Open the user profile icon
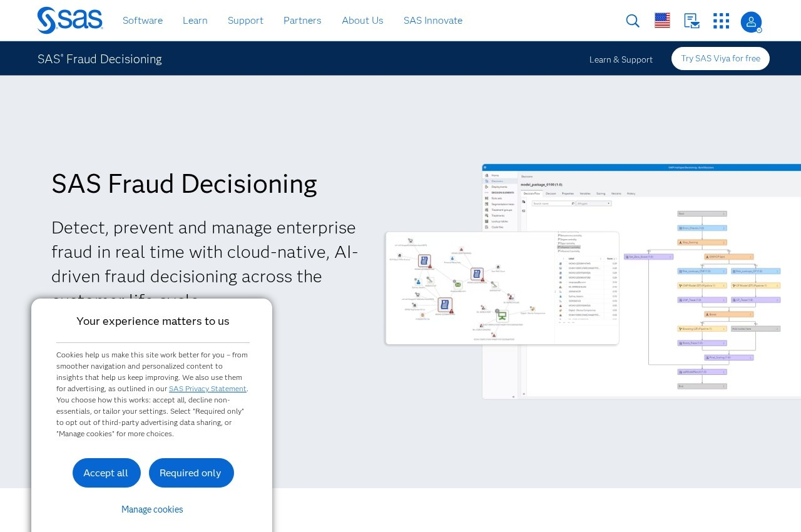The image size is (801, 532). 751,22
